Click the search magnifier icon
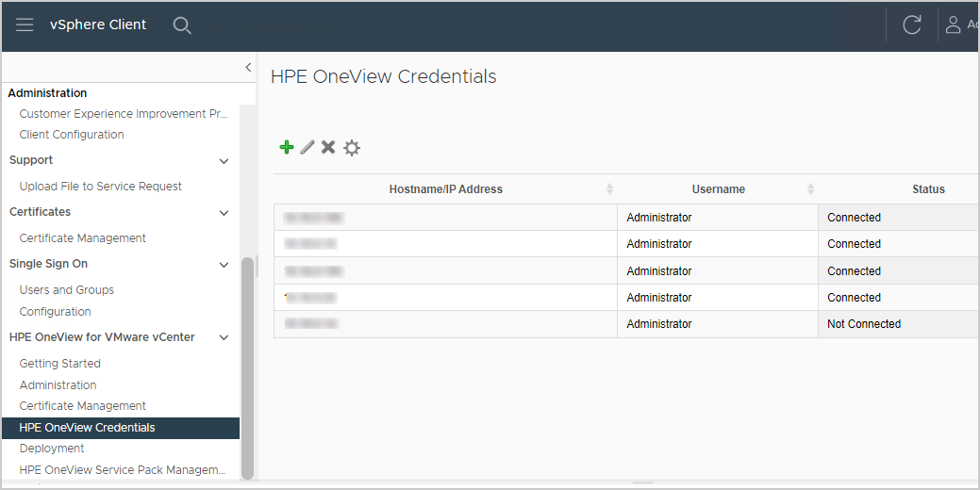The width and height of the screenshot is (980, 490). click(x=182, y=25)
